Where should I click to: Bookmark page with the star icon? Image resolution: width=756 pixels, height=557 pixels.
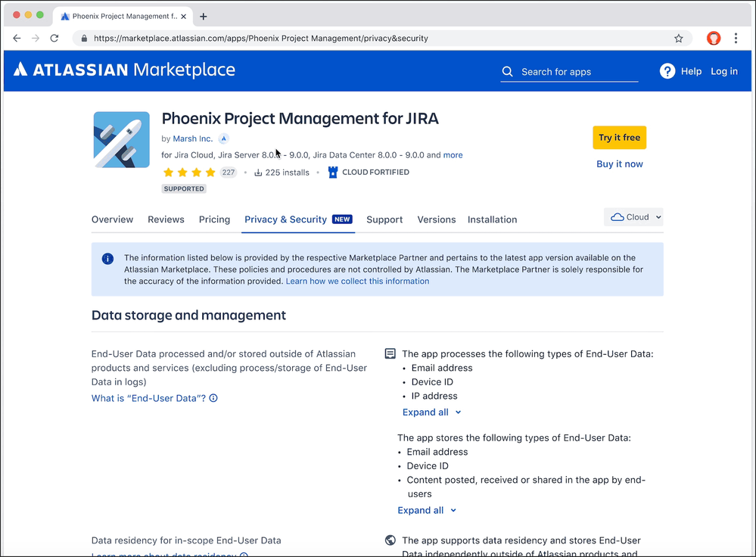point(678,38)
